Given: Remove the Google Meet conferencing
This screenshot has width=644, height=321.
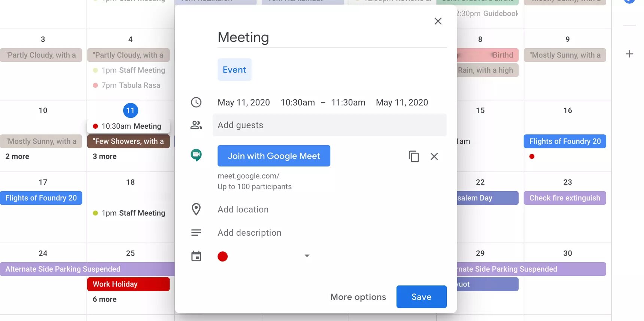Looking at the screenshot, I should 434,156.
